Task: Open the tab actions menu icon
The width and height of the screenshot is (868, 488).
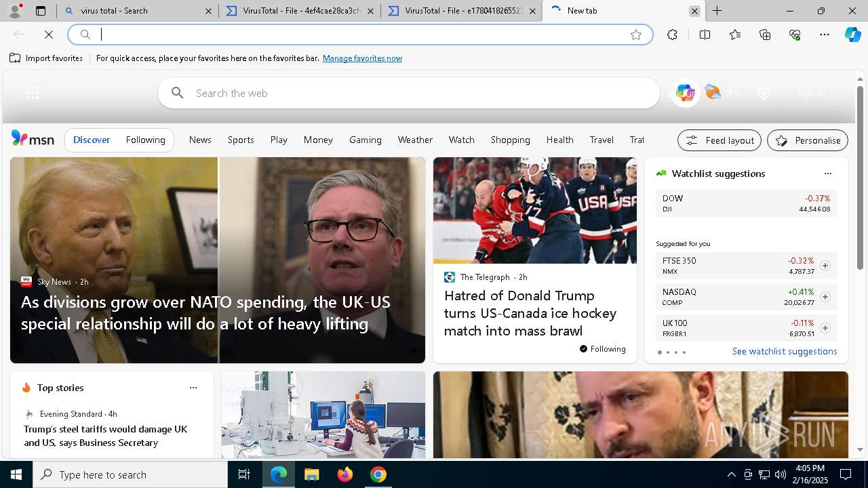Action: pyautogui.click(x=41, y=11)
